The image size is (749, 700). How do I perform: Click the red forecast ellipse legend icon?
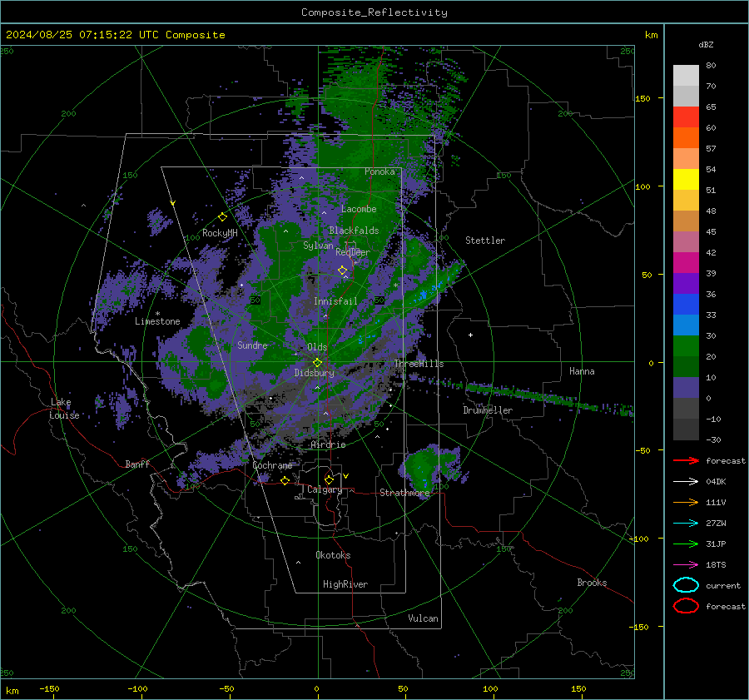686,606
